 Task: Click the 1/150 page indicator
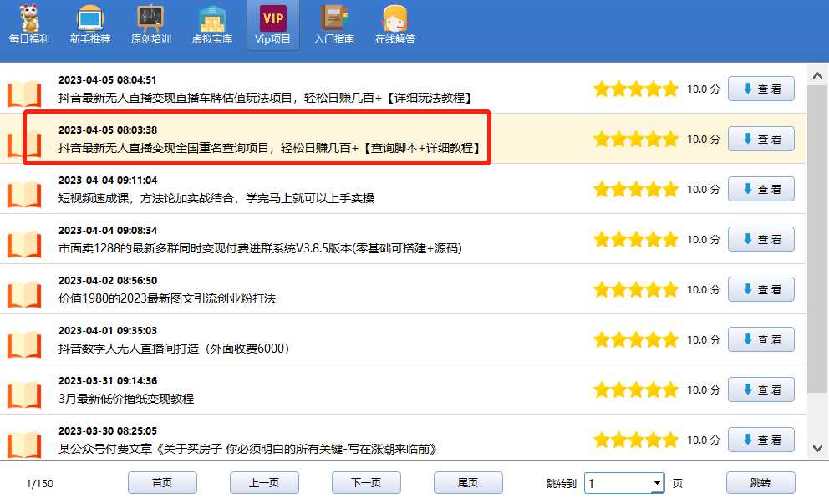pyautogui.click(x=39, y=483)
